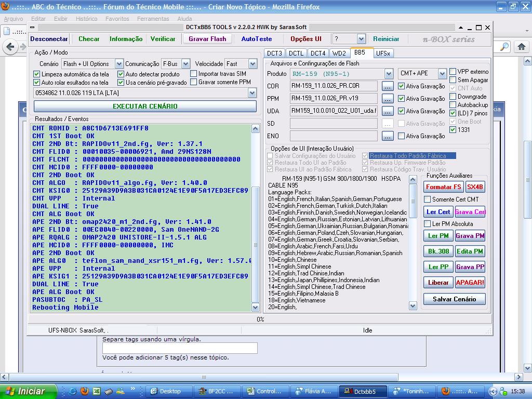
Task: Click the Bk.308 button
Action: click(438, 251)
